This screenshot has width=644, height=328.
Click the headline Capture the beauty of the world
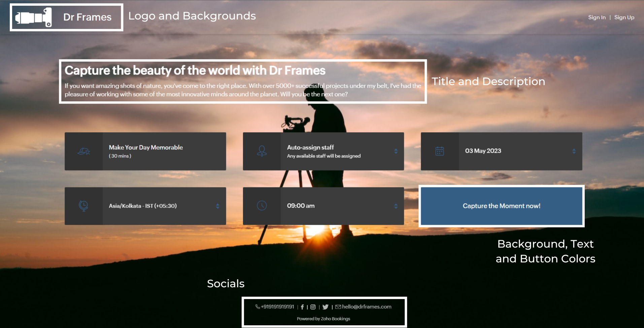[195, 70]
